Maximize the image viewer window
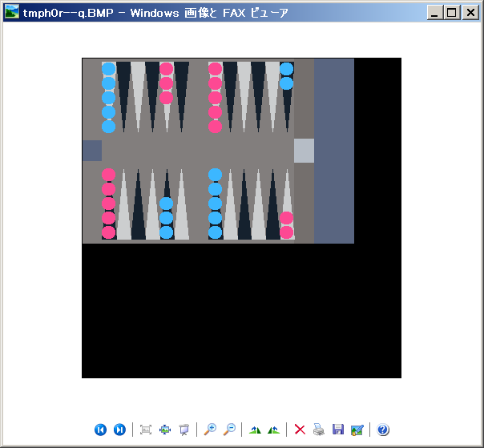 (x=452, y=13)
